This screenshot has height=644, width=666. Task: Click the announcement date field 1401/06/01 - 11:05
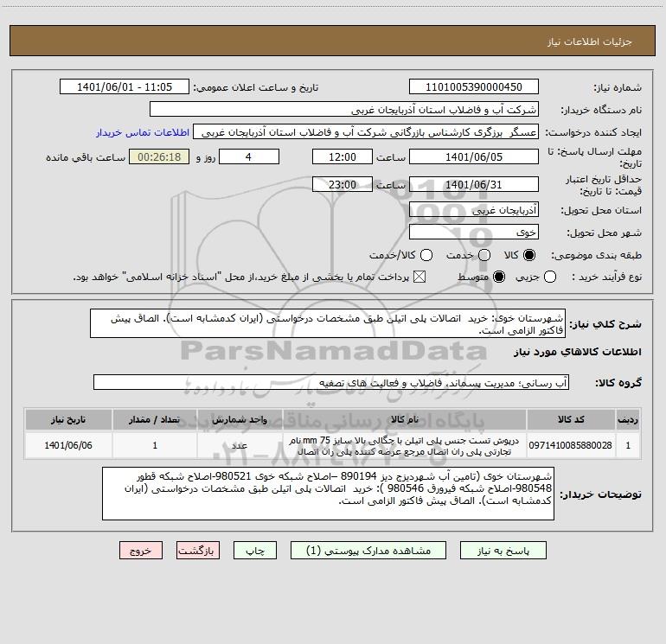point(125,87)
